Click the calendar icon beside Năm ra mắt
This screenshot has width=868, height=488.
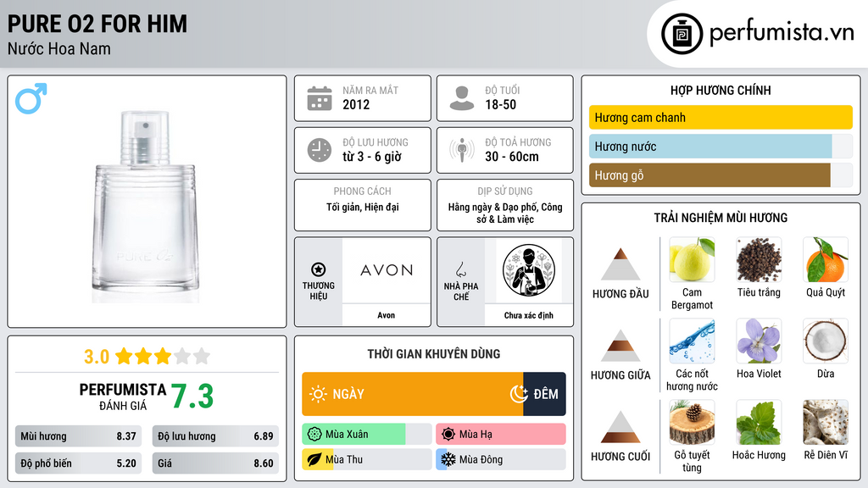[320, 98]
